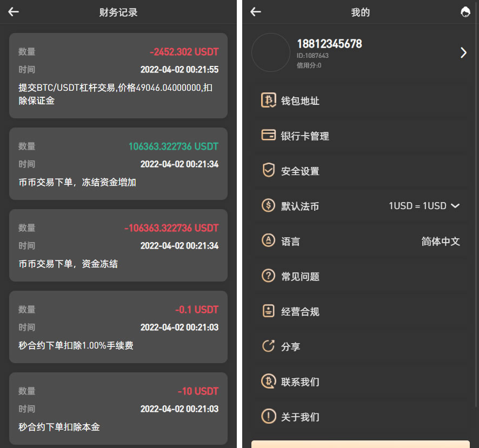Click the dollar icon beside 默认法币
The height and width of the screenshot is (448, 479).
pyautogui.click(x=269, y=206)
